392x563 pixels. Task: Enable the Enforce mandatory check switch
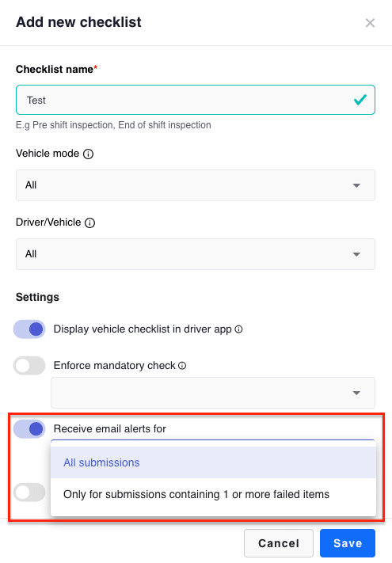coord(29,366)
